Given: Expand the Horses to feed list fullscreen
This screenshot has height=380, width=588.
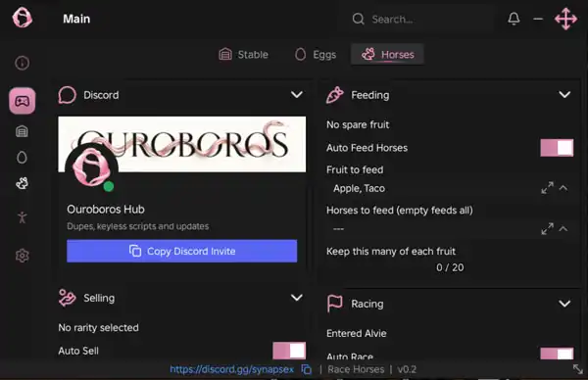Looking at the screenshot, I should coord(548,229).
